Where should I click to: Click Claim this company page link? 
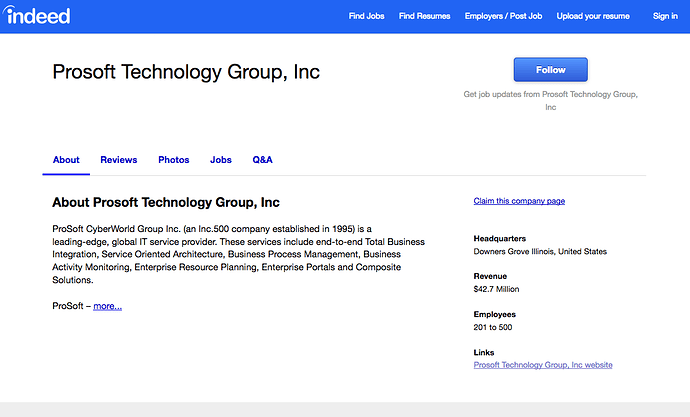[519, 201]
